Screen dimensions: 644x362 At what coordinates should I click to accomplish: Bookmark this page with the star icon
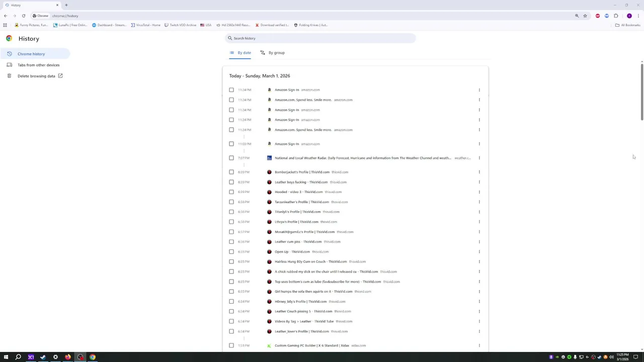pos(585,16)
